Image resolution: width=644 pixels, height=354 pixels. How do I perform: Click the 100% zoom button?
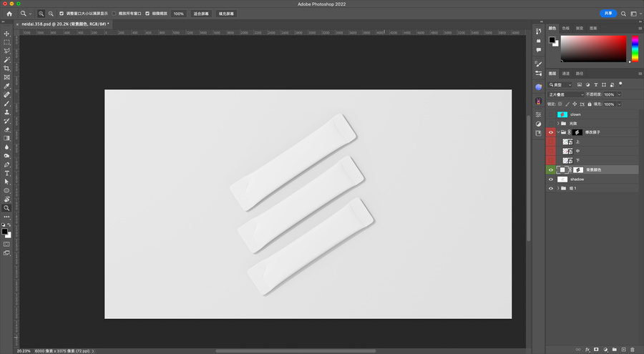(x=179, y=14)
